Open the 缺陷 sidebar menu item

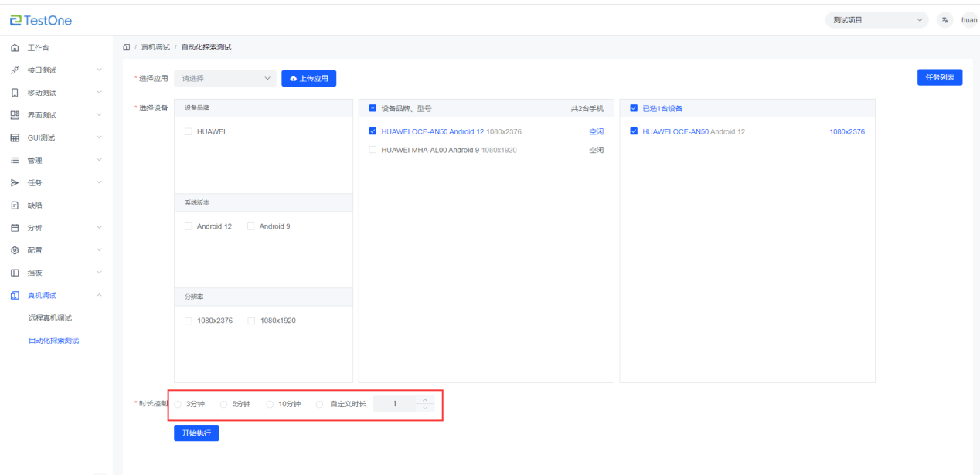(35, 205)
